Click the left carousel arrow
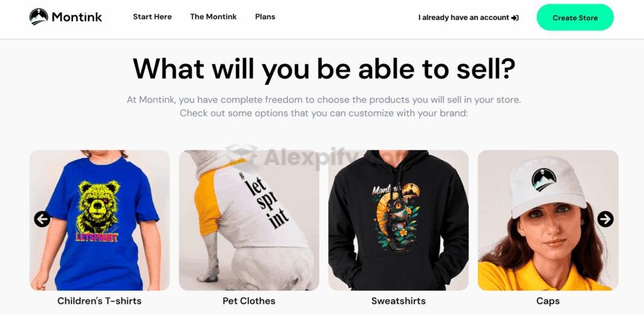Image resolution: width=644 pixels, height=315 pixels. 42,219
